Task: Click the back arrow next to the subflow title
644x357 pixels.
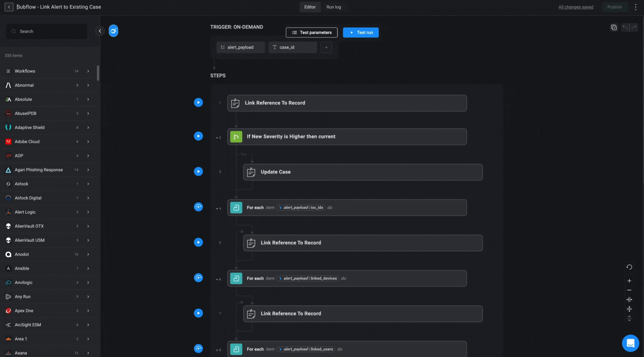Action: pos(9,7)
